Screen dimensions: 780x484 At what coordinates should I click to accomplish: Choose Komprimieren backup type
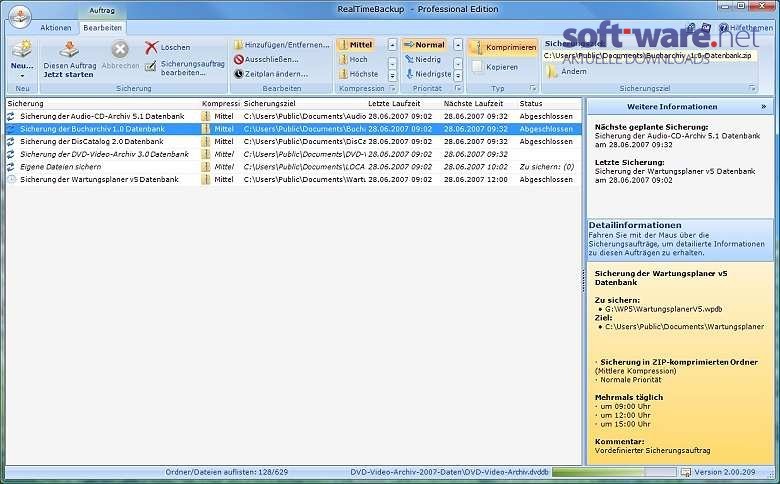(503, 47)
